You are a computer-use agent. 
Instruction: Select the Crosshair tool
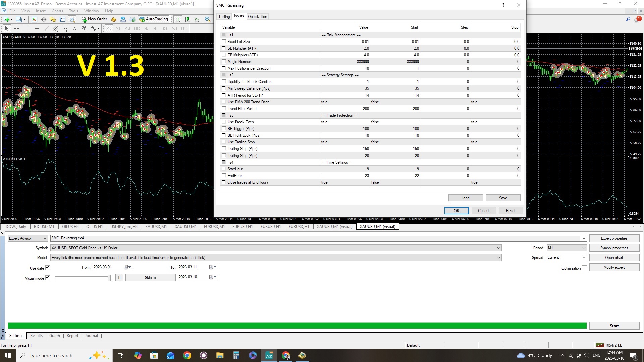16,28
